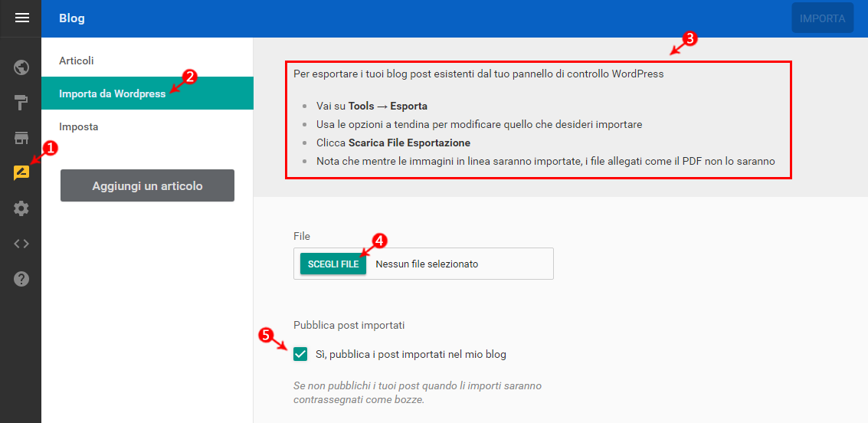868x423 pixels.
Task: Click the code brackets icon
Action: point(21,244)
